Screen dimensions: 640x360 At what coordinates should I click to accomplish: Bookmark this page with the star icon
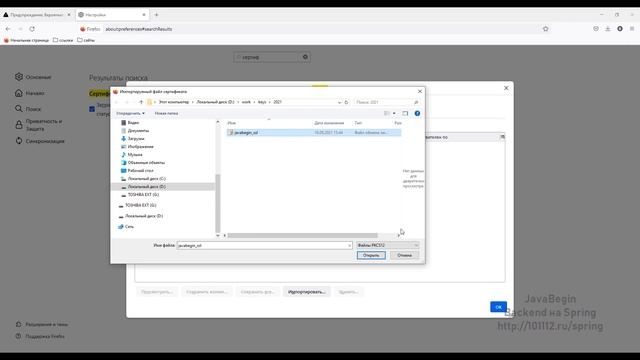pos(546,29)
